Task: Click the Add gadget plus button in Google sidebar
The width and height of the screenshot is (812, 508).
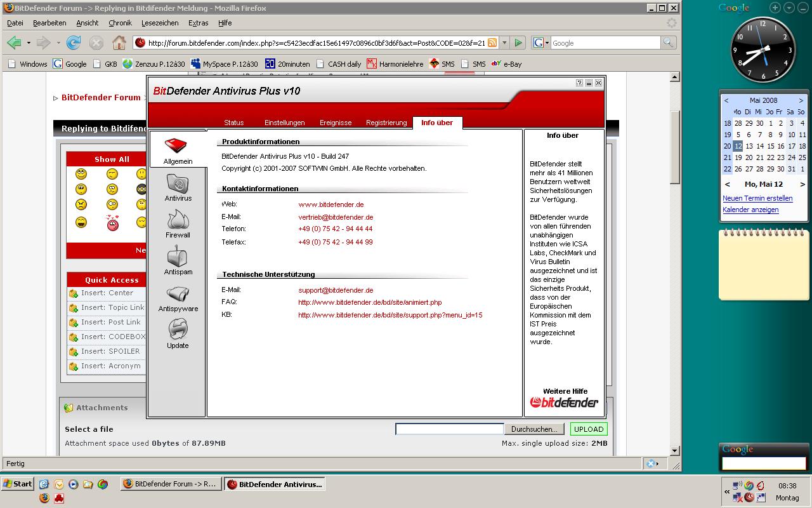Action: coord(775,8)
